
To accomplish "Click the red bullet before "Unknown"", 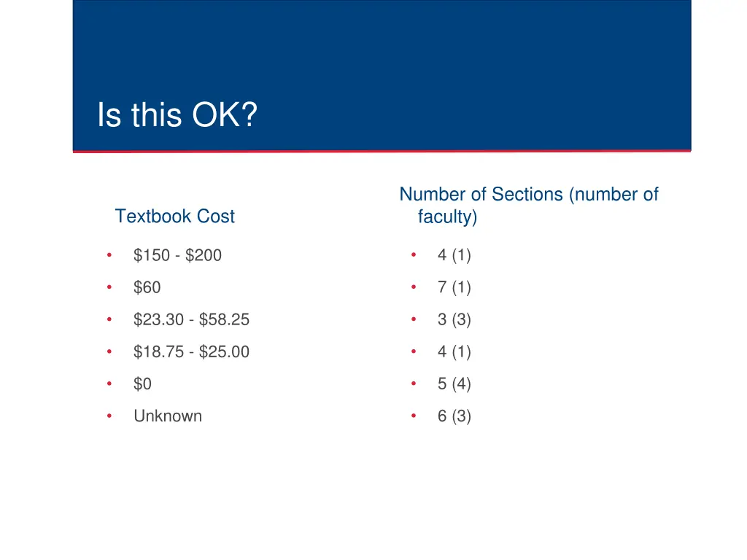I will [109, 416].
